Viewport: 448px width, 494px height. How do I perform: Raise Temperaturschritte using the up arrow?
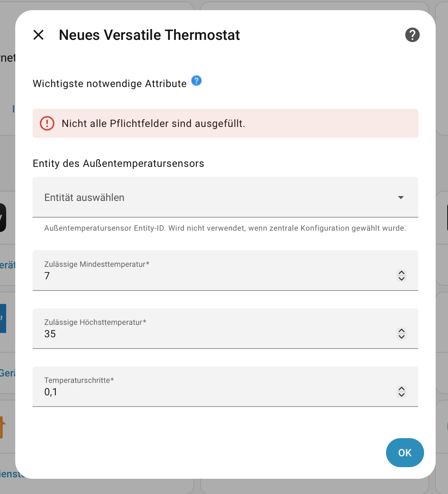pyautogui.click(x=402, y=389)
